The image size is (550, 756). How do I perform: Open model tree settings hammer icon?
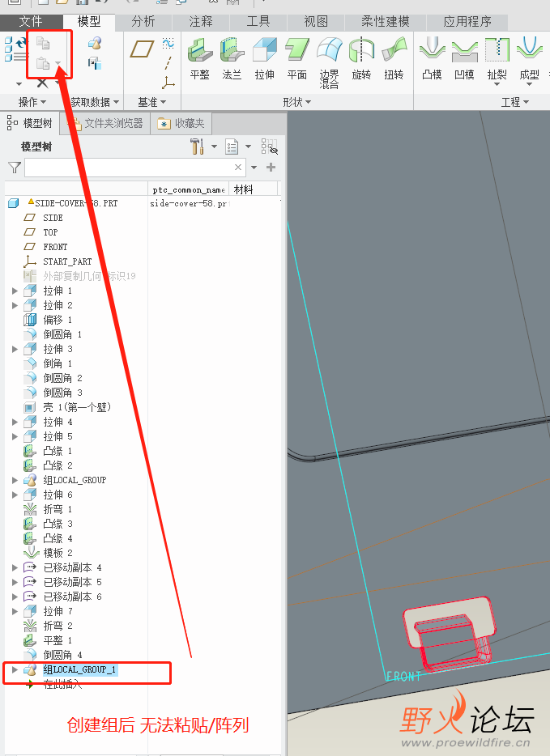click(x=197, y=147)
